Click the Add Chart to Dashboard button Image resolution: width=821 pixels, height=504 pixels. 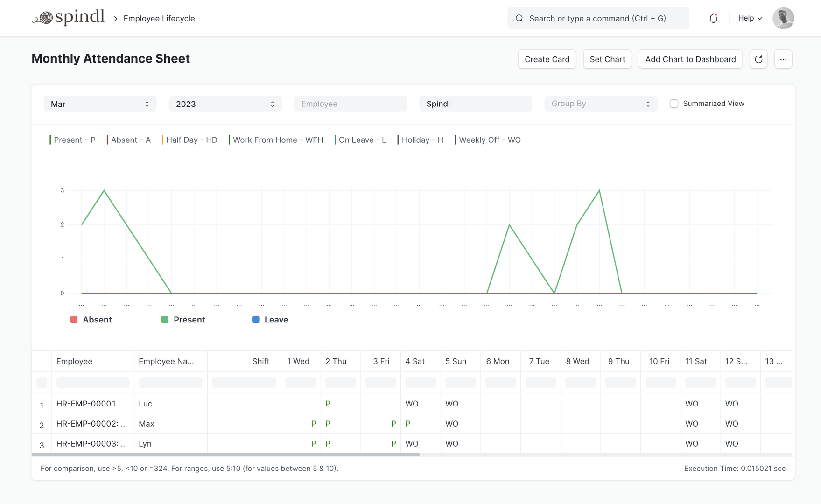(x=690, y=59)
